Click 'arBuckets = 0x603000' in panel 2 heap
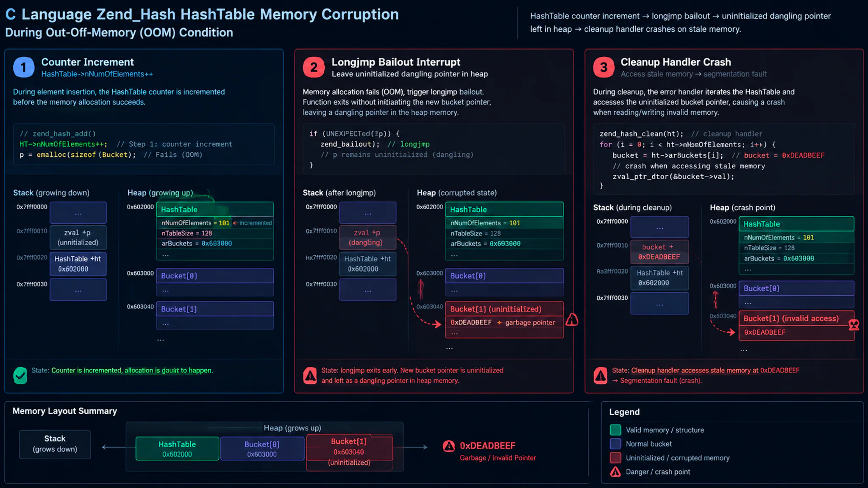 click(504, 244)
